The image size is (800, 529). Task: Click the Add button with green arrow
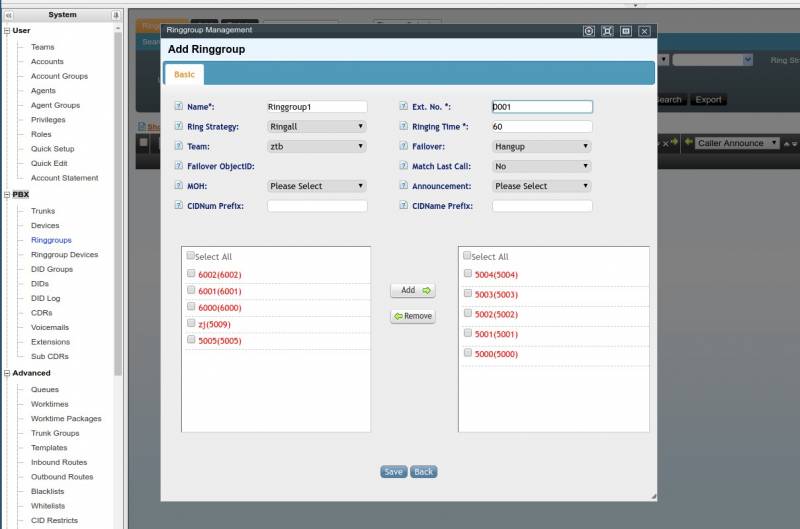(412, 290)
